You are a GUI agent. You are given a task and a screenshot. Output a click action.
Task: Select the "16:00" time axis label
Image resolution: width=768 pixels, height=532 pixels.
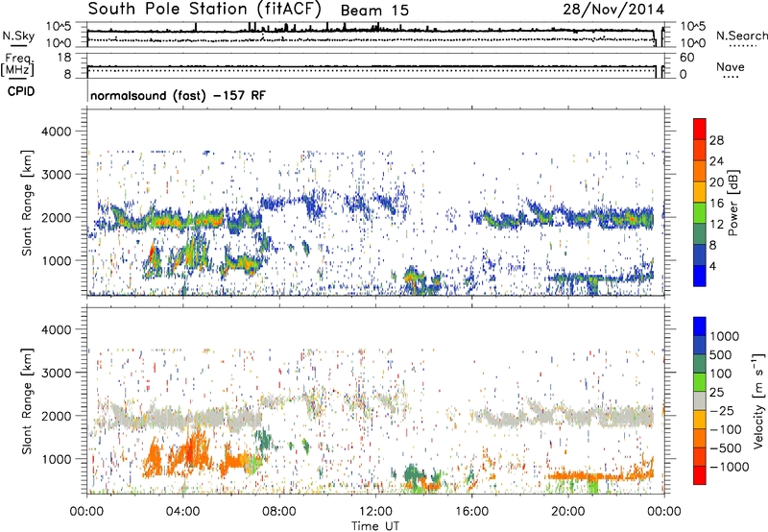click(x=471, y=511)
